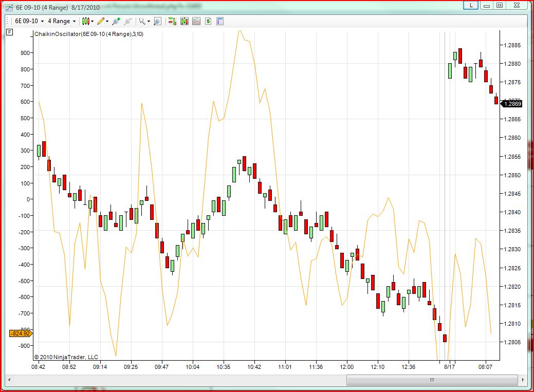This screenshot has width=534, height=392.
Task: Click the -900 oscillator scale label
Action: click(x=24, y=346)
